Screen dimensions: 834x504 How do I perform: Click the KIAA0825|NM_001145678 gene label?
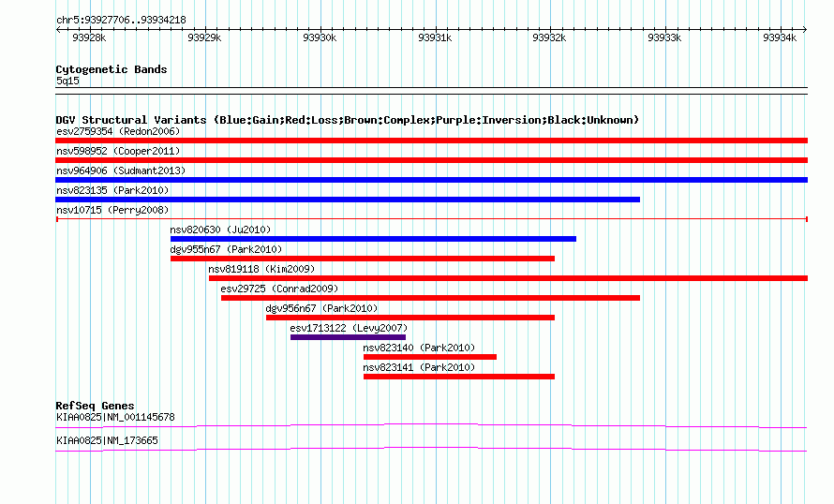pos(115,417)
